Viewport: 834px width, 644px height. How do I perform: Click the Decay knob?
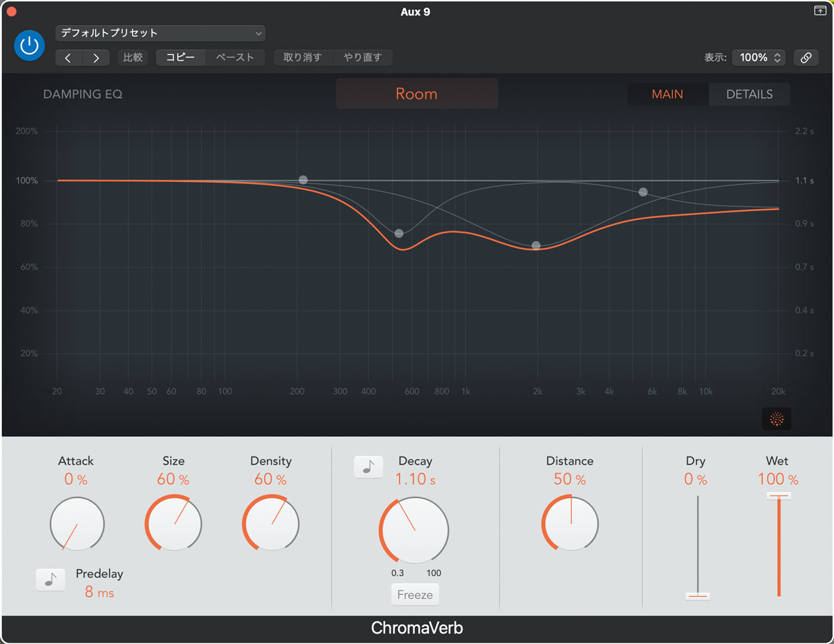414,531
